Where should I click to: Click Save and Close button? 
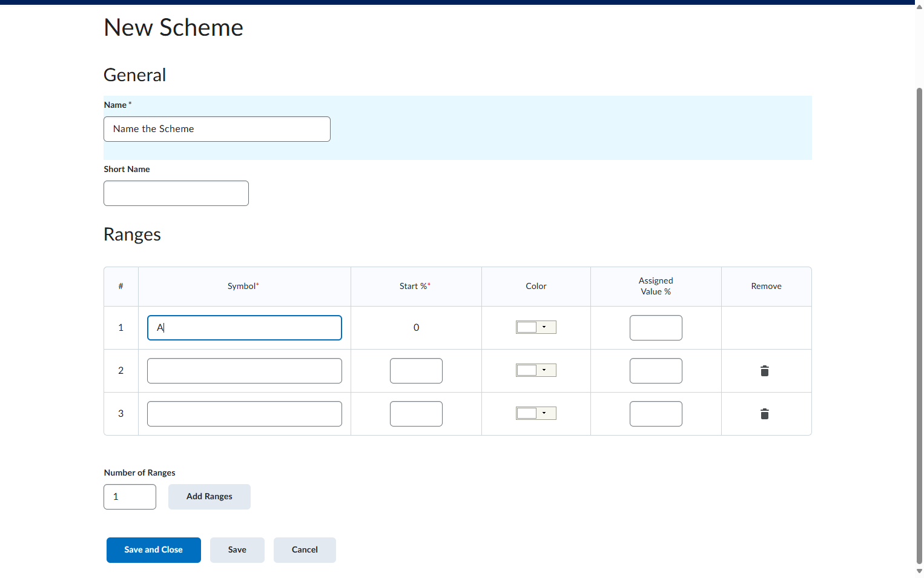[x=154, y=550]
